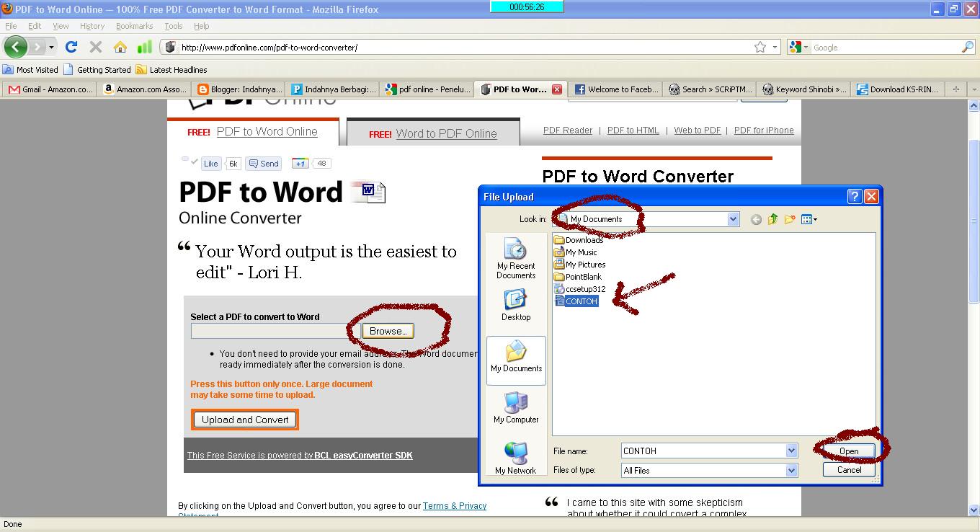Select the My Pictures folder
Viewport: 980px width, 532px height.
(x=580, y=265)
